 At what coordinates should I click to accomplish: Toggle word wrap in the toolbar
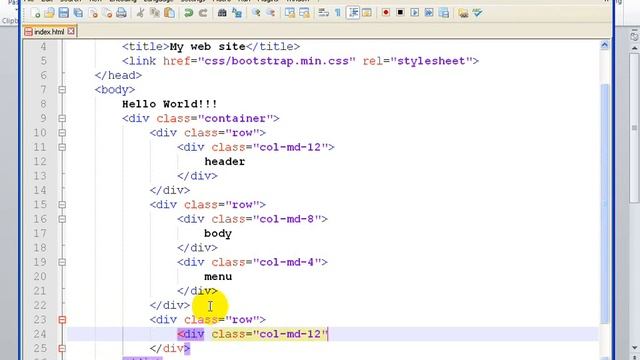tap(324, 13)
